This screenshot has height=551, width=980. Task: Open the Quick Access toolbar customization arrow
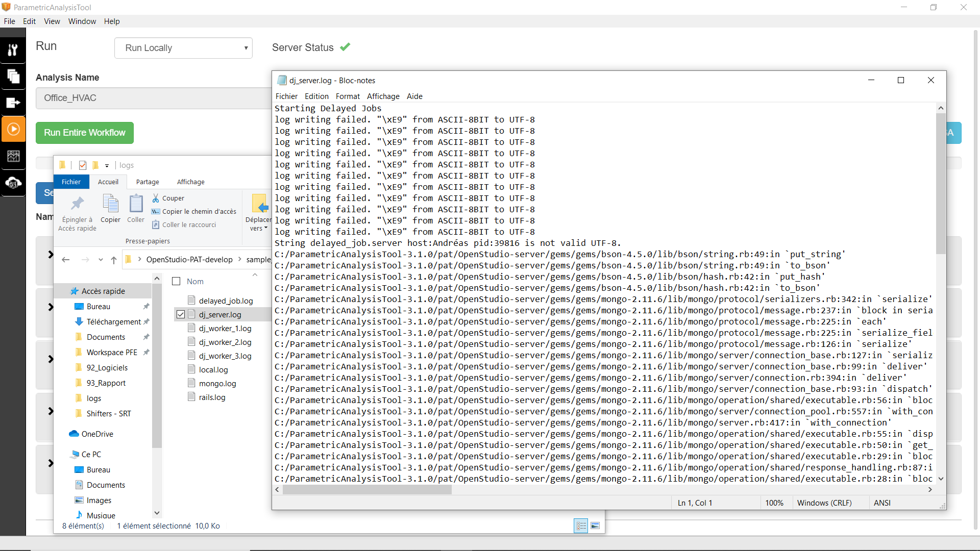coord(107,165)
